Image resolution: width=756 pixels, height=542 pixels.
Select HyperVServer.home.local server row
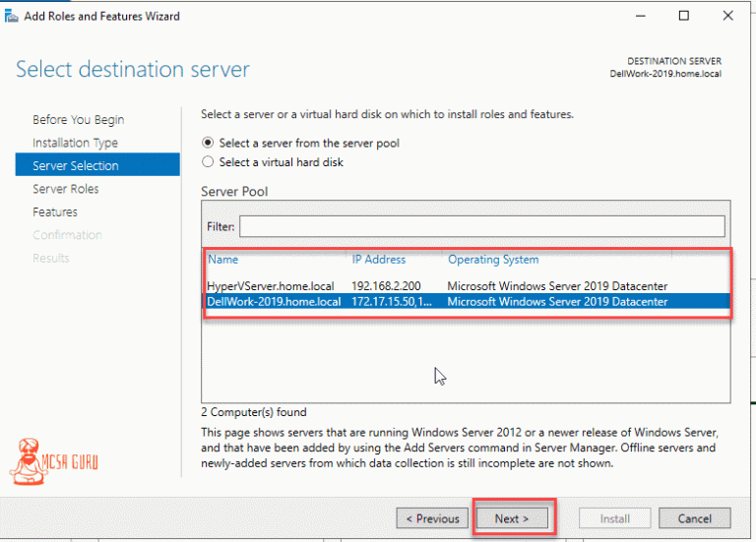click(x=467, y=286)
